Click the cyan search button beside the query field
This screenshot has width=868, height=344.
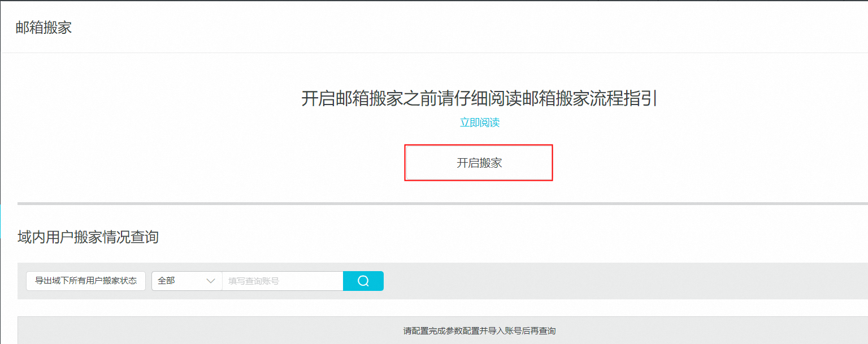(x=363, y=281)
